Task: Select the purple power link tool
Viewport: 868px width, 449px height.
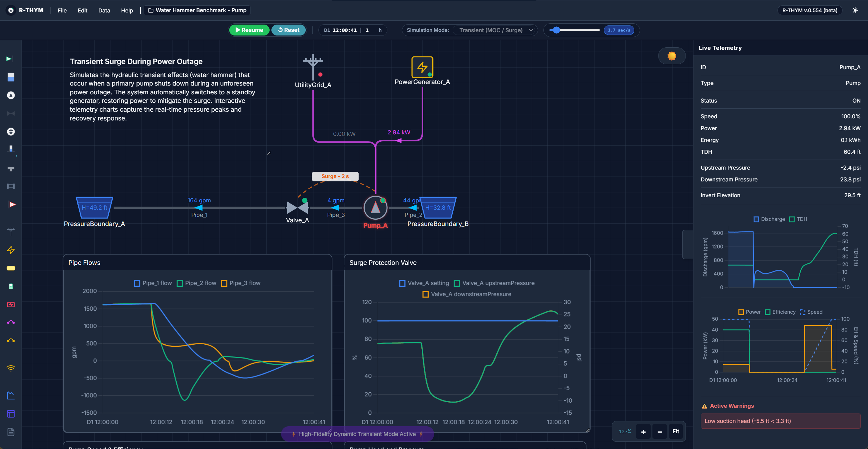Action: coord(11,322)
